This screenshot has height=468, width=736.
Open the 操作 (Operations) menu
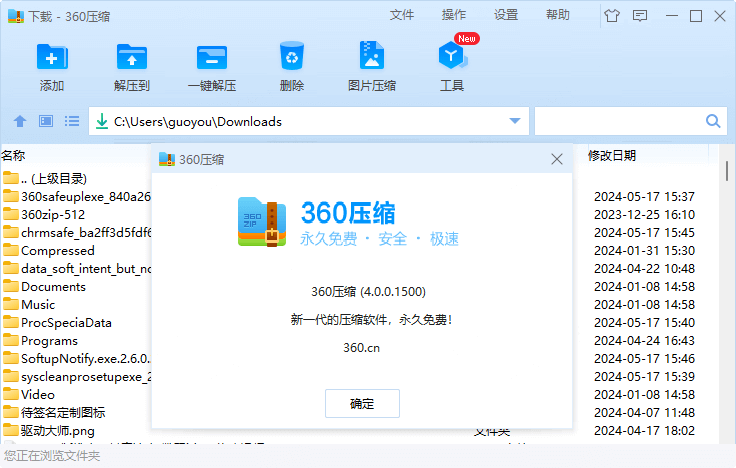454,15
